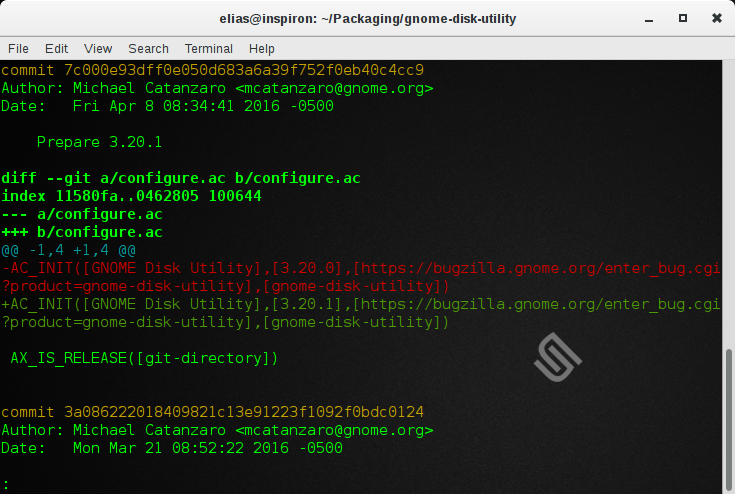This screenshot has width=735, height=494.
Task: Close the terminal window
Action: click(714, 18)
